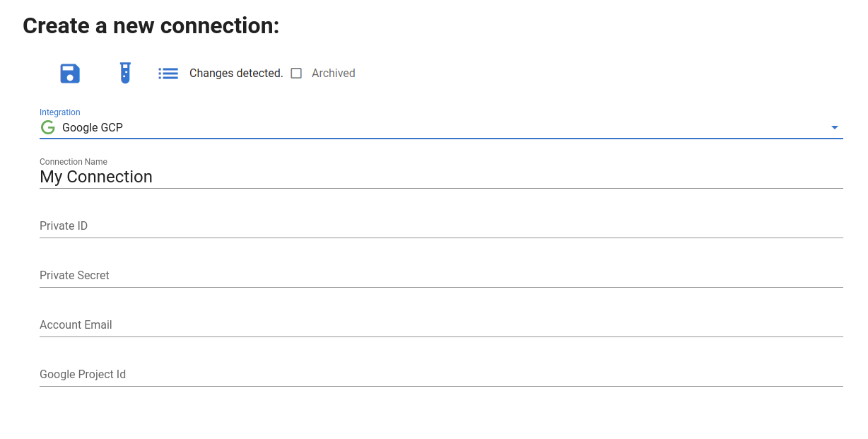Click the small Connection Name label
Image resolution: width=868 pixels, height=439 pixels.
click(74, 162)
